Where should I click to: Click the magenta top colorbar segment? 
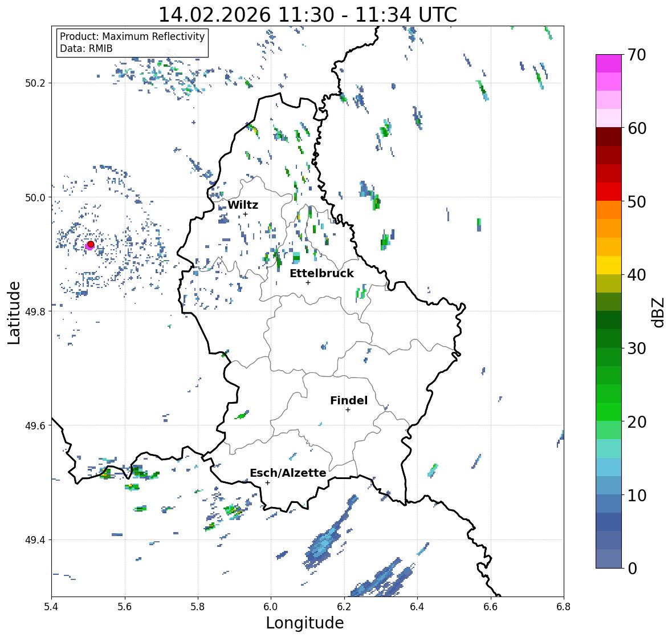pos(609,63)
